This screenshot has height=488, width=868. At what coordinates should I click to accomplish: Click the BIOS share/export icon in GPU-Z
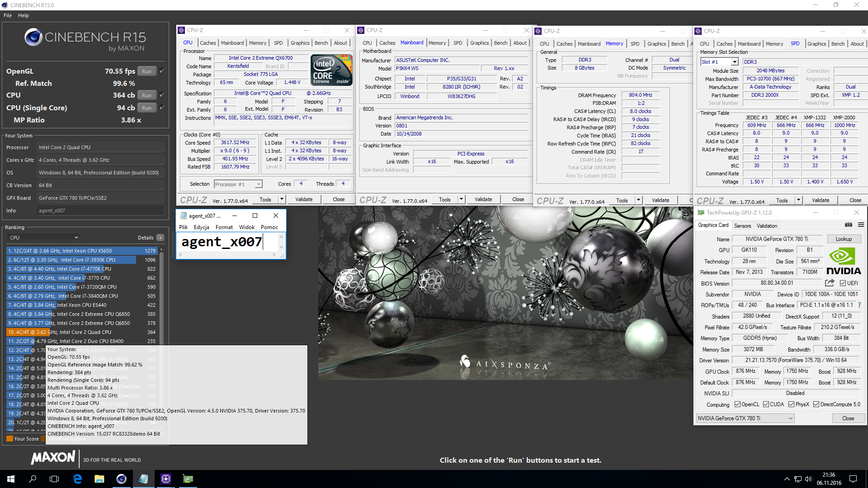830,283
